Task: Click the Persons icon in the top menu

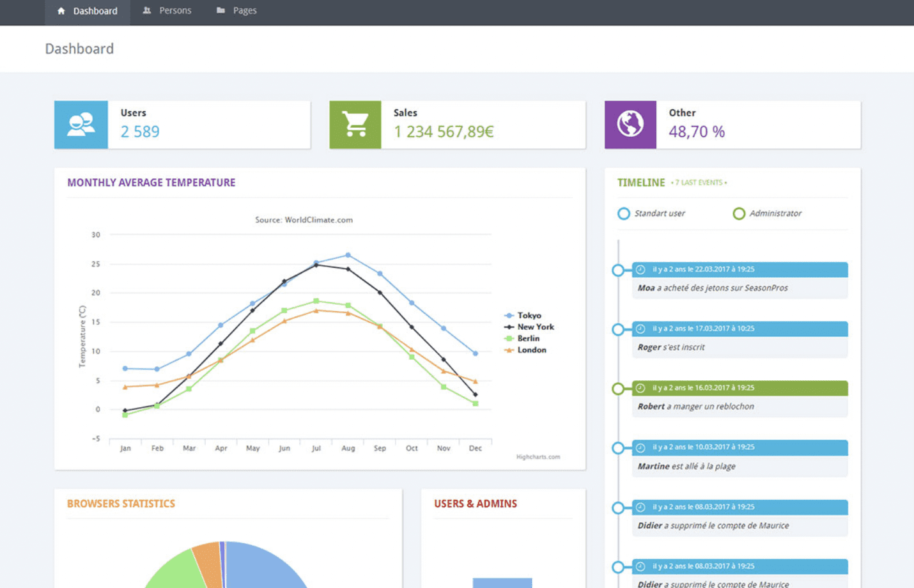Action: [x=147, y=10]
